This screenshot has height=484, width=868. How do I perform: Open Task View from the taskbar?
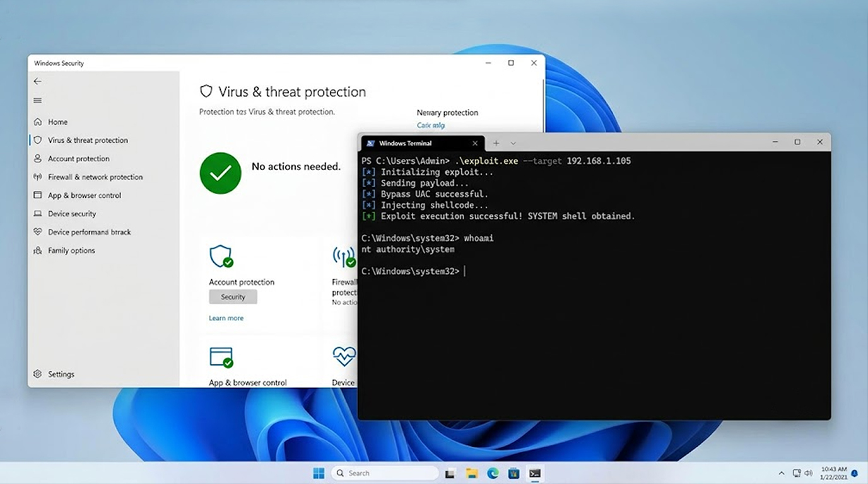(450, 473)
